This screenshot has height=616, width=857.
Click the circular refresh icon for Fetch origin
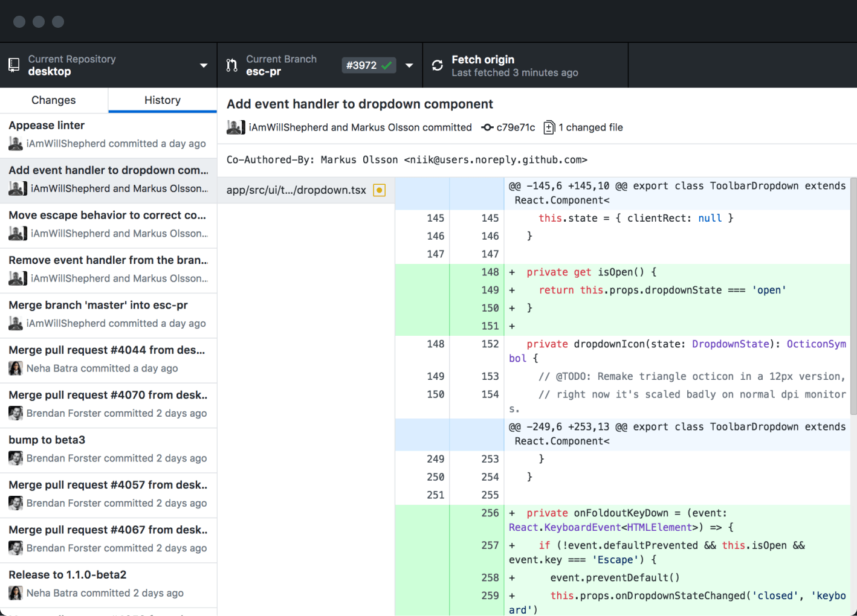[x=437, y=65]
